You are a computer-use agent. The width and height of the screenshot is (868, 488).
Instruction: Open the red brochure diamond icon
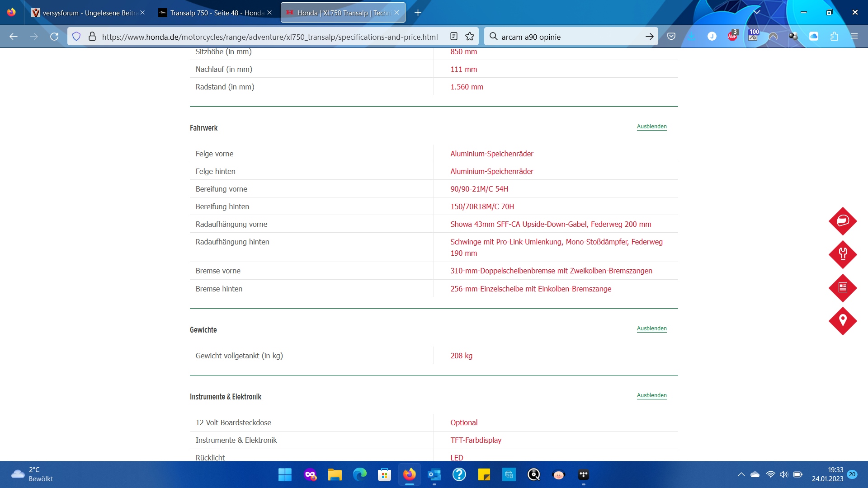pyautogui.click(x=843, y=288)
